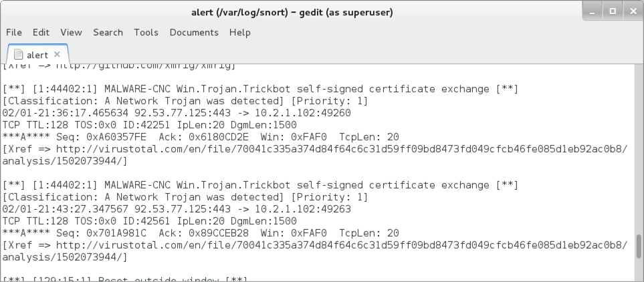Close the gedit window

(x=633, y=11)
